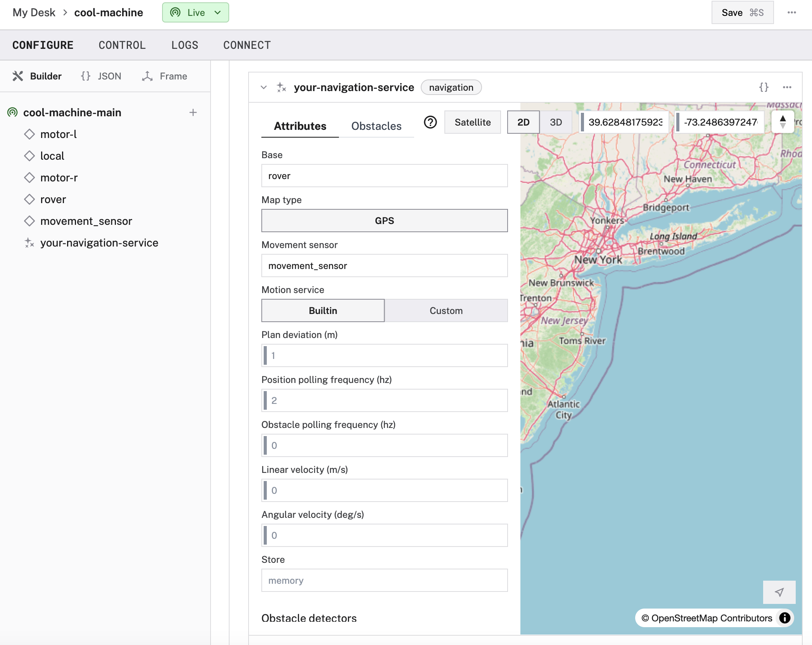The width and height of the screenshot is (812, 645).
Task: Collapse the your-navigation-service card
Action: click(x=264, y=87)
